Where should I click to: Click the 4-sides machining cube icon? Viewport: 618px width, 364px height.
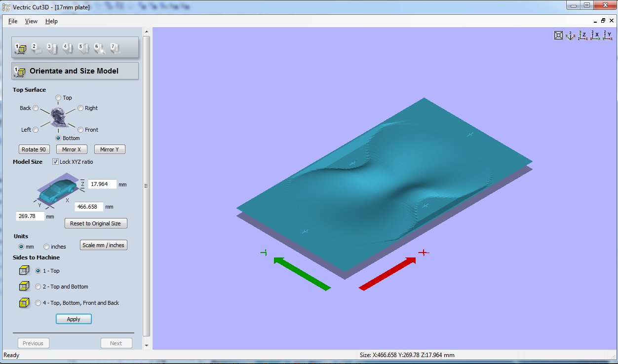[24, 303]
